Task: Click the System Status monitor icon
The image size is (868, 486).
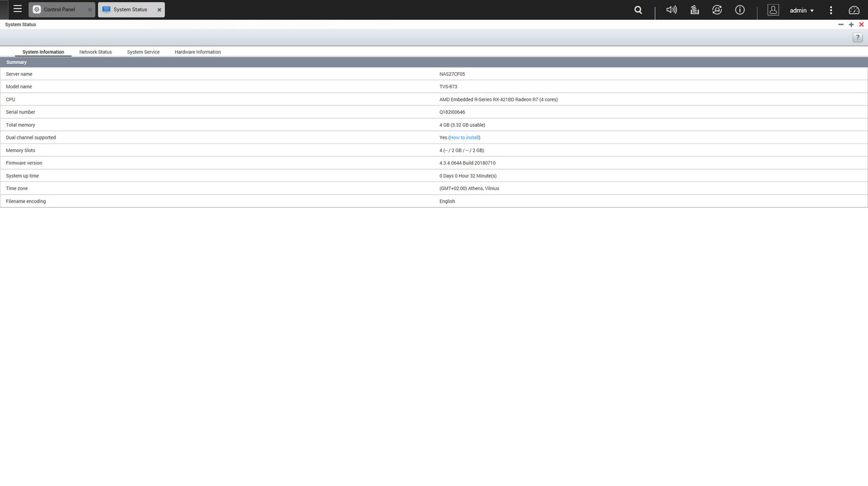Action: point(107,10)
